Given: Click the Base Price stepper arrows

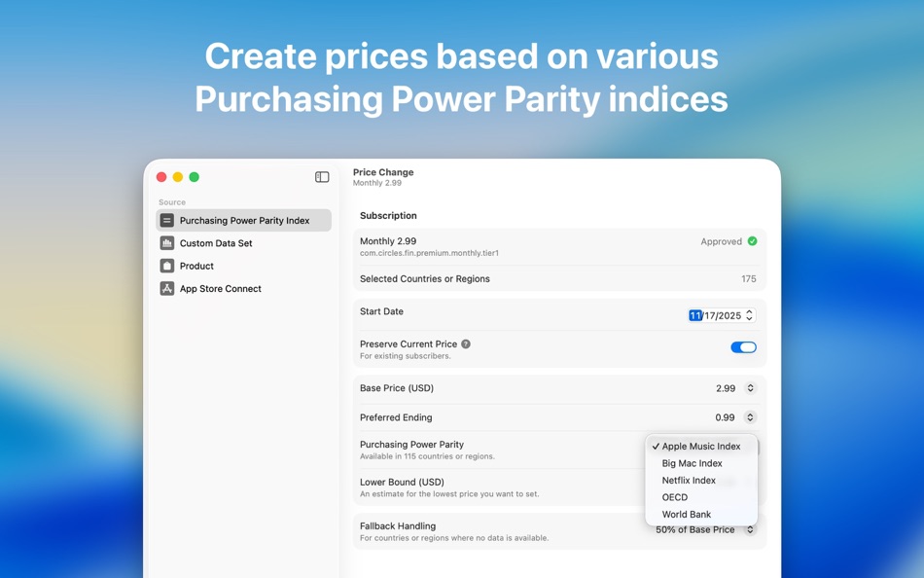Looking at the screenshot, I should pyautogui.click(x=749, y=387).
